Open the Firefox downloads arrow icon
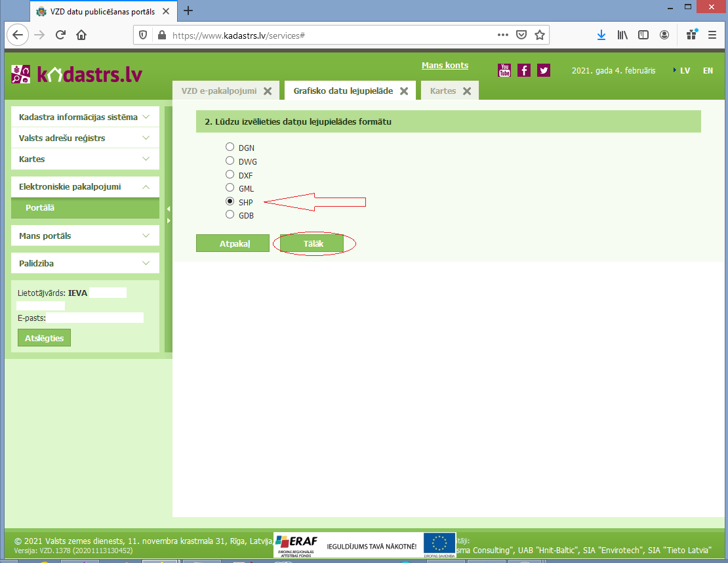Viewport: 728px width, 563px height. pos(601,35)
